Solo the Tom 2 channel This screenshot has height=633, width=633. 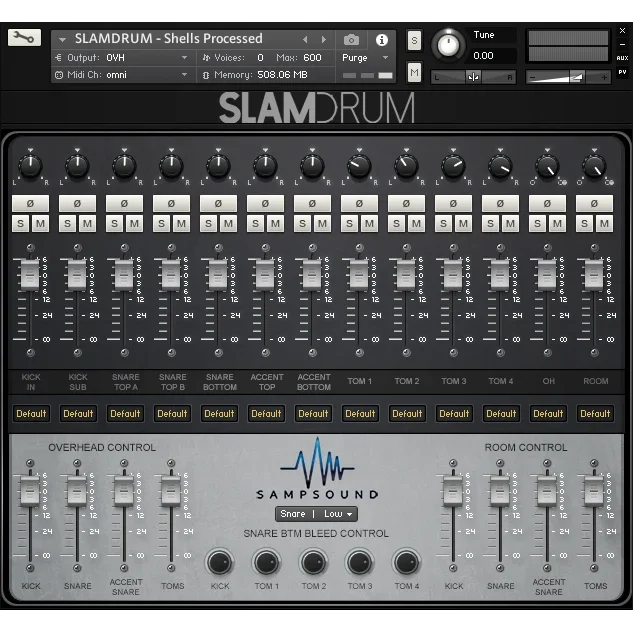tap(396, 223)
